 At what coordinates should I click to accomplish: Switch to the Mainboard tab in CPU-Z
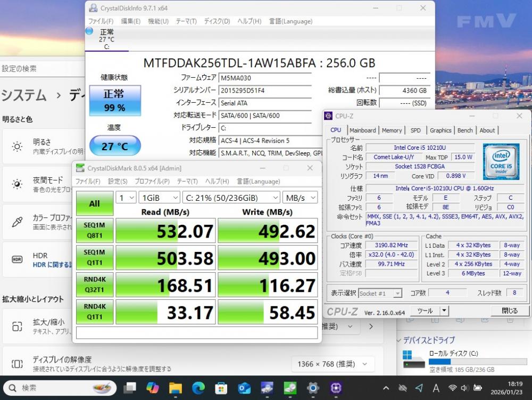point(362,130)
